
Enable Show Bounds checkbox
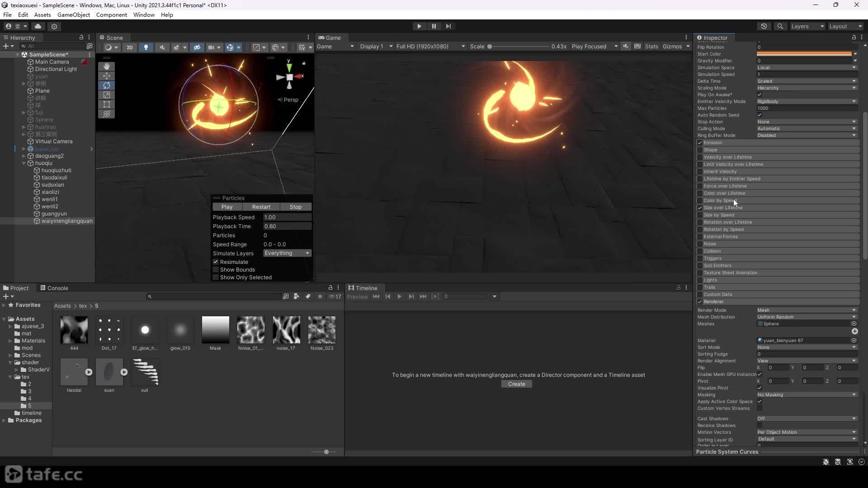pyautogui.click(x=216, y=270)
